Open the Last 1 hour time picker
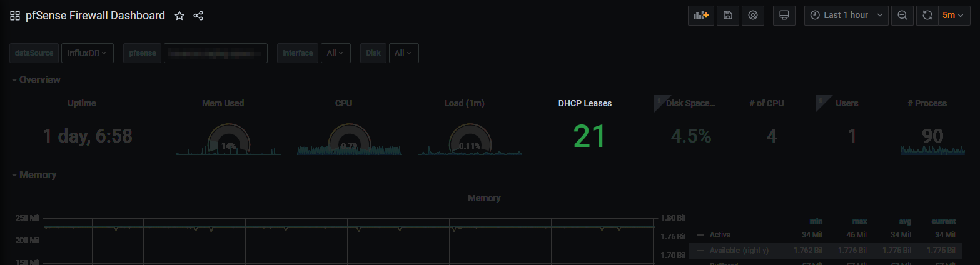 click(846, 16)
